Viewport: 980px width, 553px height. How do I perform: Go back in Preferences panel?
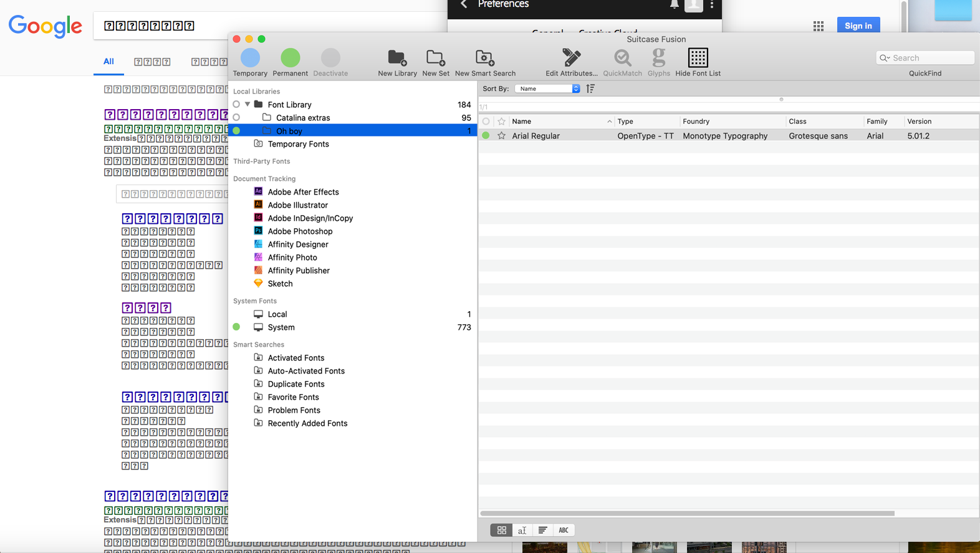(464, 4)
